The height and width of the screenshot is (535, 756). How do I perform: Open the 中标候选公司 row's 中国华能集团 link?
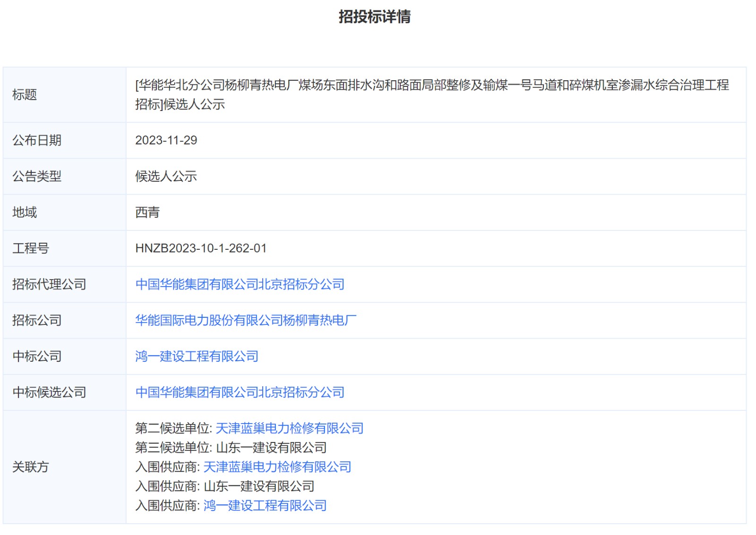point(240,392)
